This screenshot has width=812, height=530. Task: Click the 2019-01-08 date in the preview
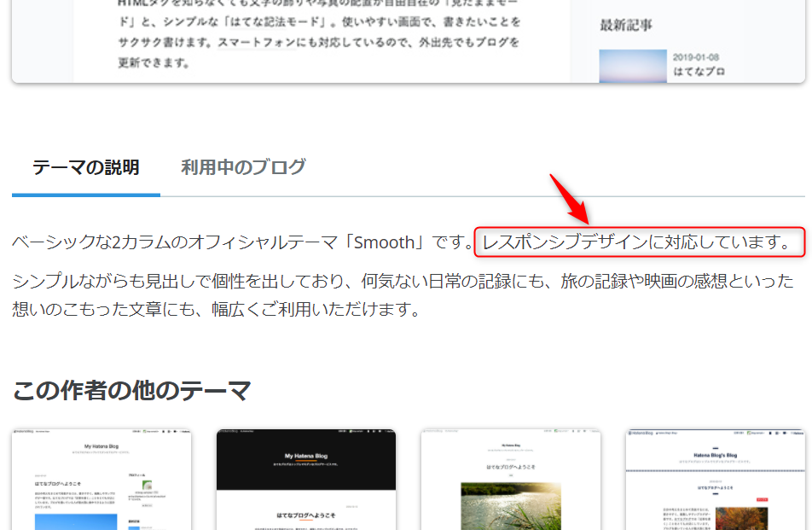695,57
